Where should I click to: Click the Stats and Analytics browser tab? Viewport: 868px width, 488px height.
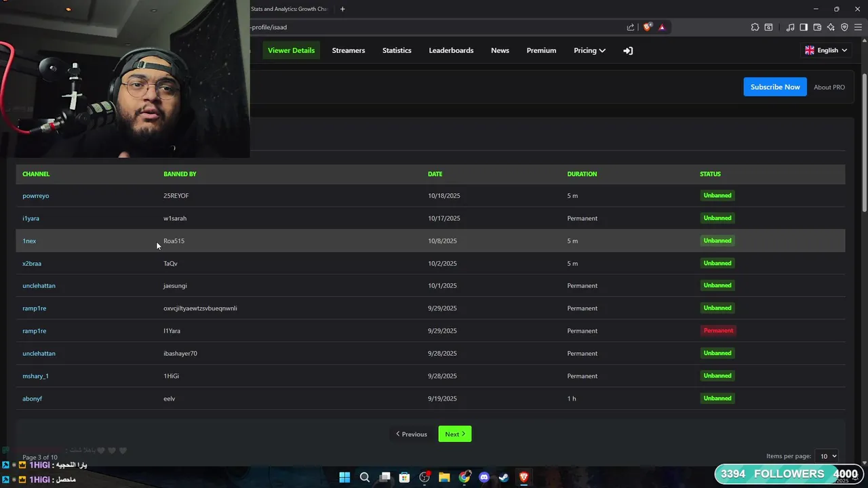290,9
